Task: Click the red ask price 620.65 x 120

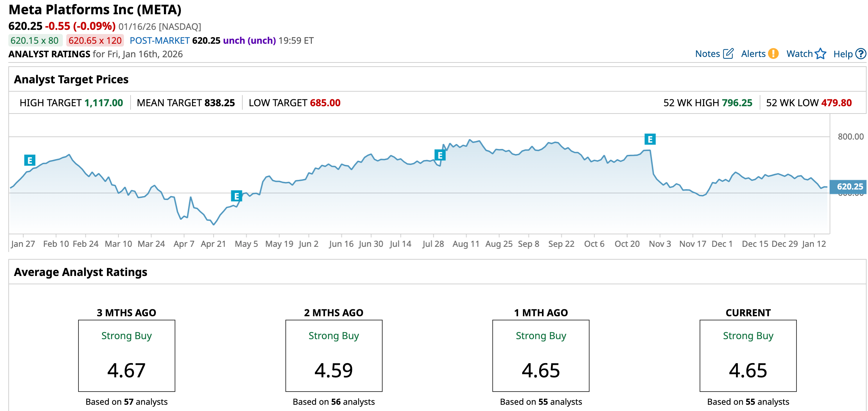Action: (x=95, y=41)
